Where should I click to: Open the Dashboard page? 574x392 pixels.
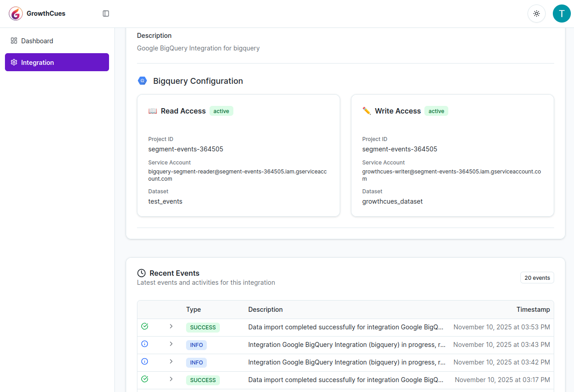38,41
